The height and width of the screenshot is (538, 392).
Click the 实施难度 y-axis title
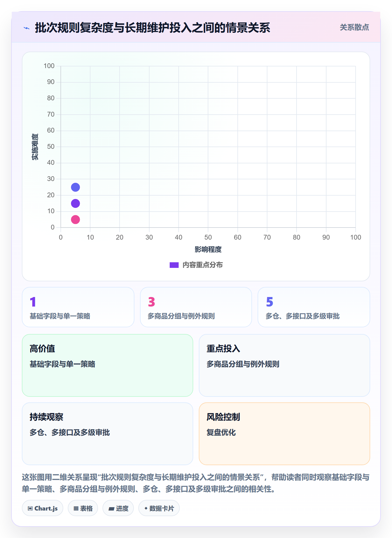pyautogui.click(x=35, y=147)
